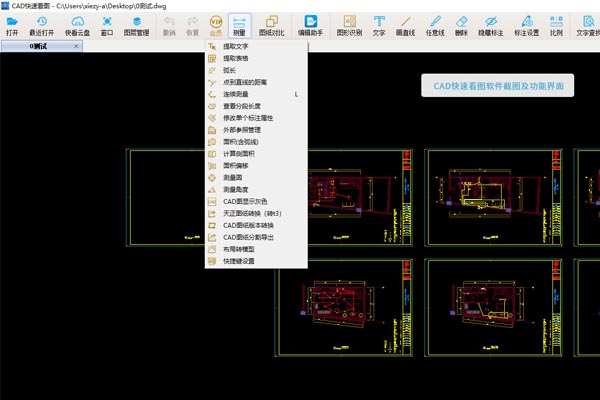Collapse the 测量 measure dropdown
This screenshot has width=600, height=400.
coord(240,25)
